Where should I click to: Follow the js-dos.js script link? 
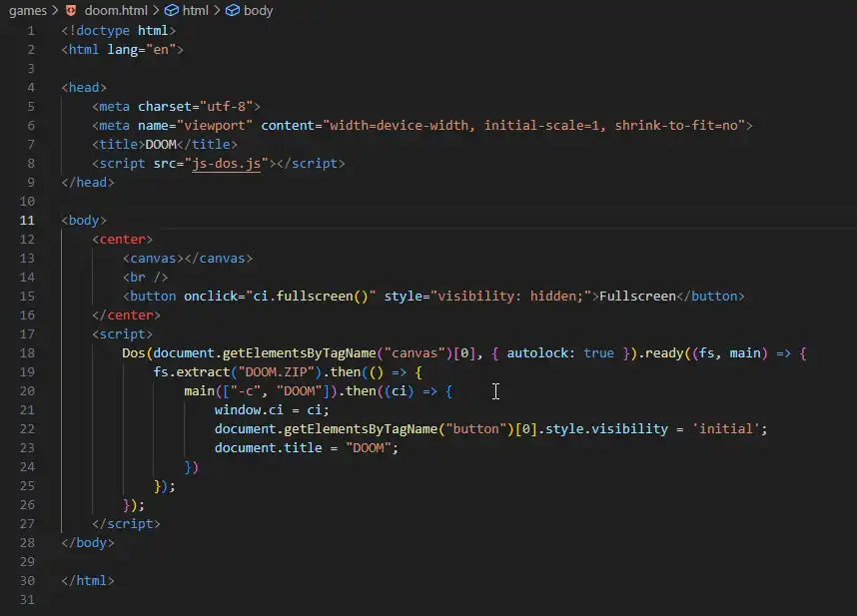(x=227, y=164)
